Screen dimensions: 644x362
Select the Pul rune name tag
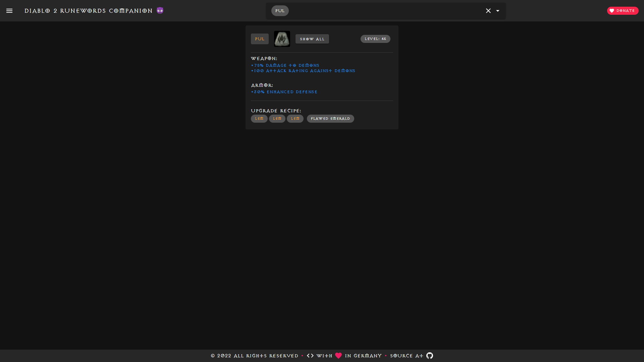coord(260,39)
